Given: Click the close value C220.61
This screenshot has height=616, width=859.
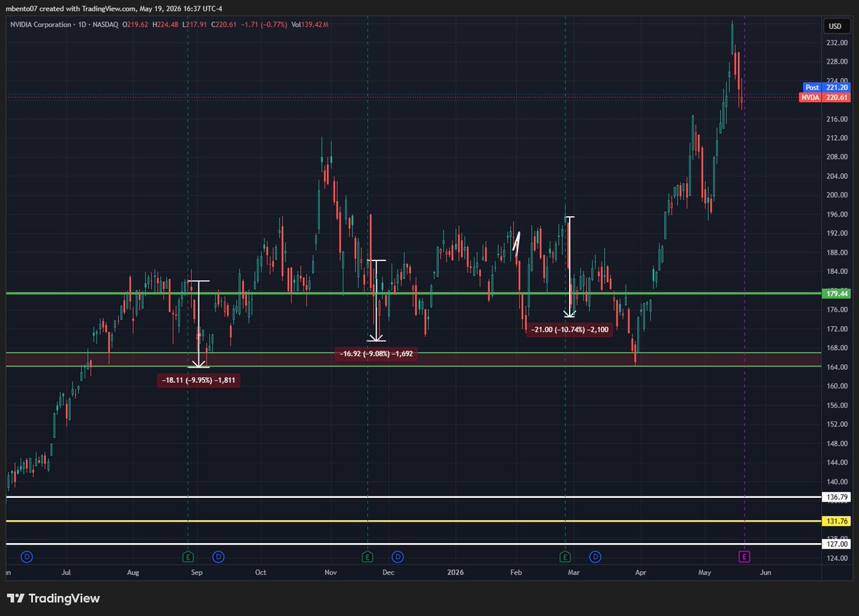Looking at the screenshot, I should tap(224, 25).
